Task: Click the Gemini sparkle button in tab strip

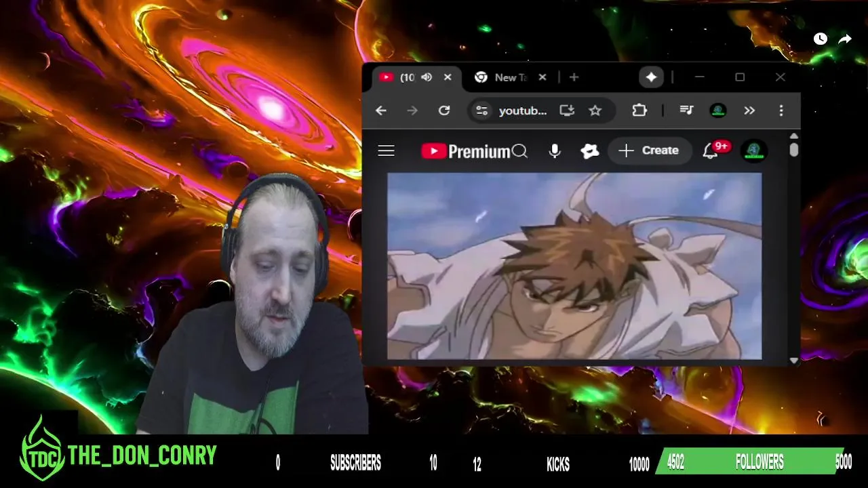Action: [x=651, y=77]
